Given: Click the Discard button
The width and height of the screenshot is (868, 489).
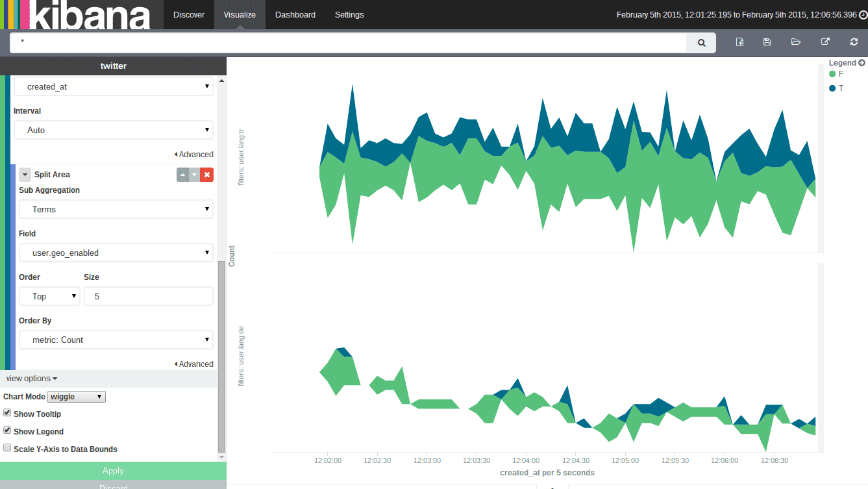Looking at the screenshot, I should 113,485.
